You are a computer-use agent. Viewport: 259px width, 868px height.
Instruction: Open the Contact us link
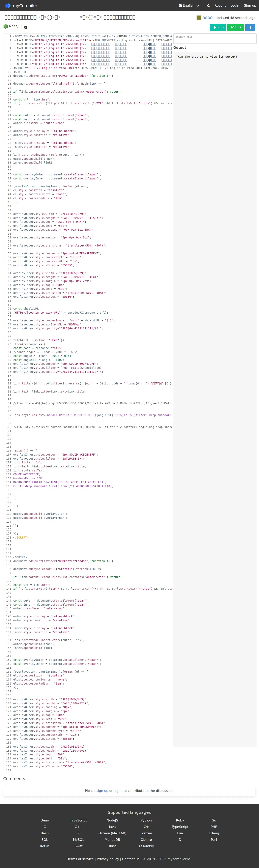[131, 859]
